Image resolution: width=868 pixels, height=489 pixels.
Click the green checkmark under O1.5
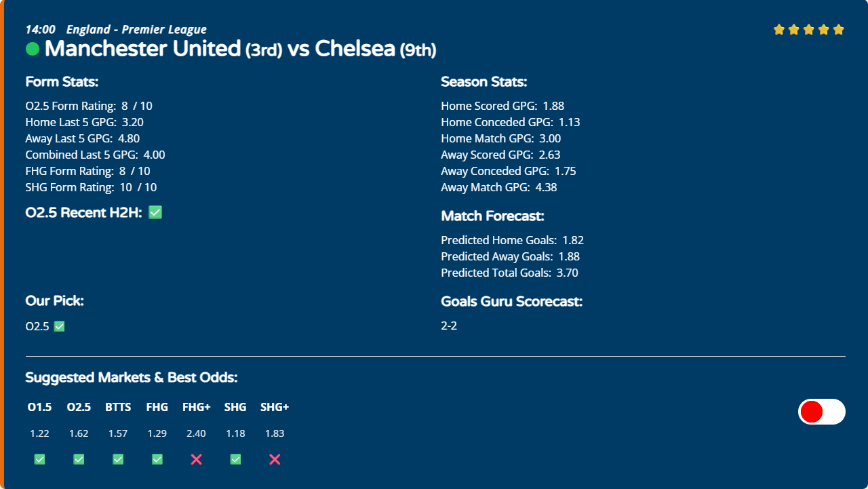tap(39, 459)
